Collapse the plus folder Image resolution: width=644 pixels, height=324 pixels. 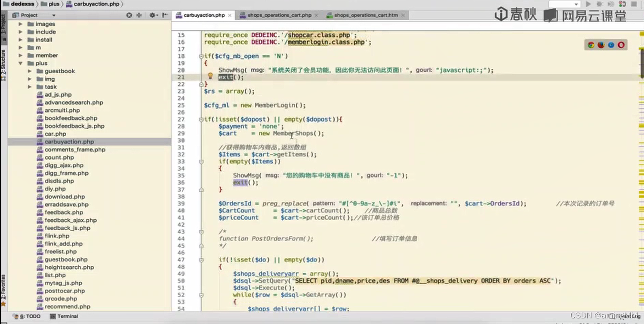[x=20, y=63]
